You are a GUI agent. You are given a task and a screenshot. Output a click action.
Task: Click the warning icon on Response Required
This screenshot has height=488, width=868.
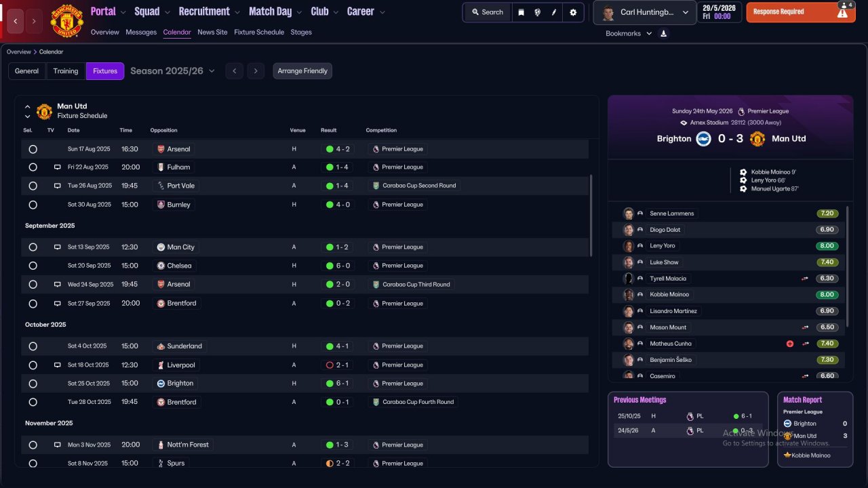click(x=843, y=12)
